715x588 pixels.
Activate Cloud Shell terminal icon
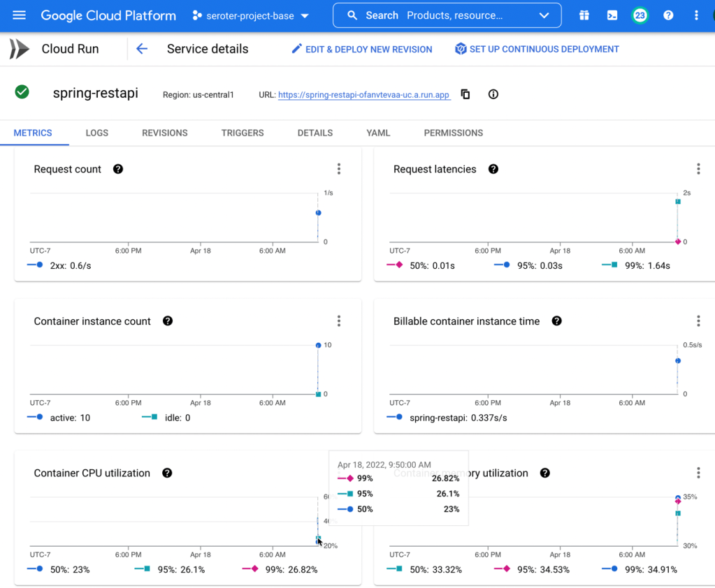[x=612, y=15]
